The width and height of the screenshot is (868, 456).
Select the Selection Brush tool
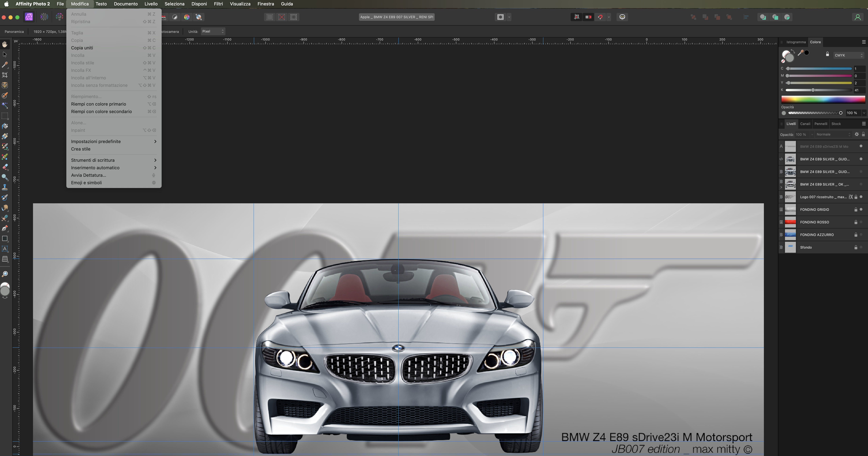5,95
